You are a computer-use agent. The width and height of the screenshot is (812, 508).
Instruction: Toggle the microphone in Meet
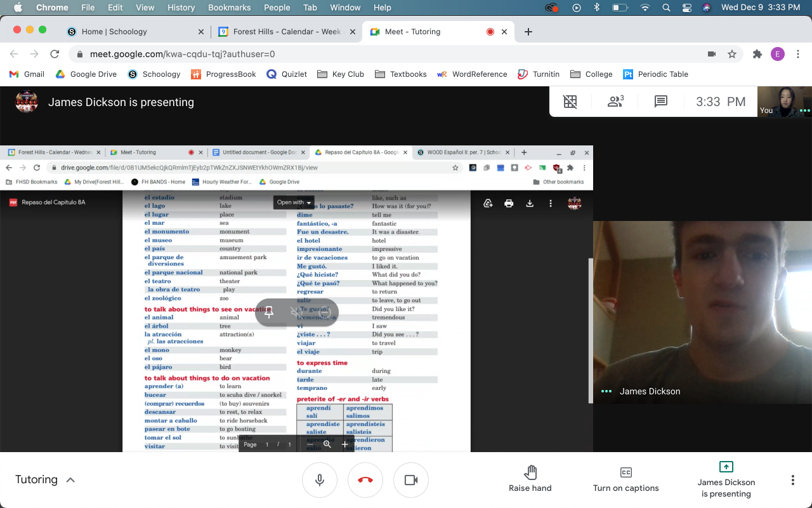pos(320,480)
